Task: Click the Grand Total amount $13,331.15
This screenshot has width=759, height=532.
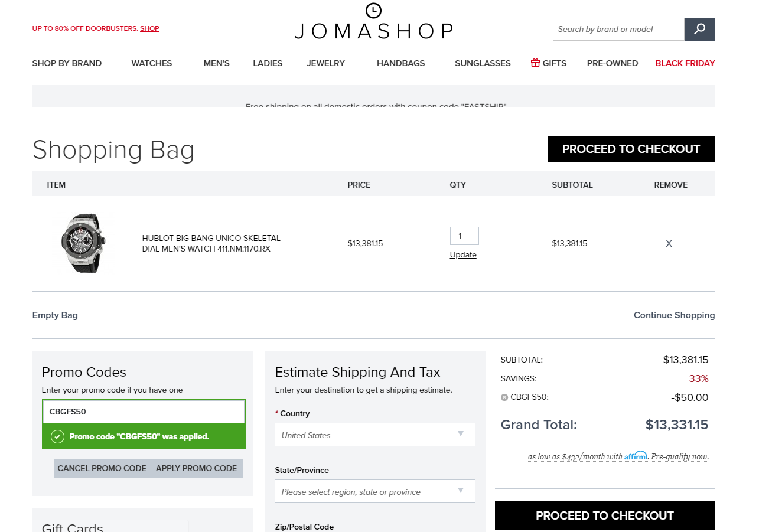Action: click(x=676, y=425)
